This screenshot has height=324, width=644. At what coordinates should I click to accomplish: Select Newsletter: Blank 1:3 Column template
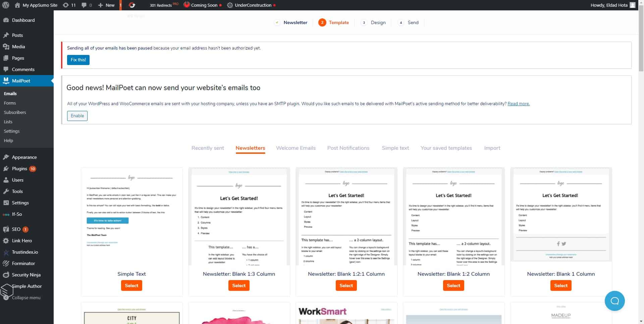239,285
